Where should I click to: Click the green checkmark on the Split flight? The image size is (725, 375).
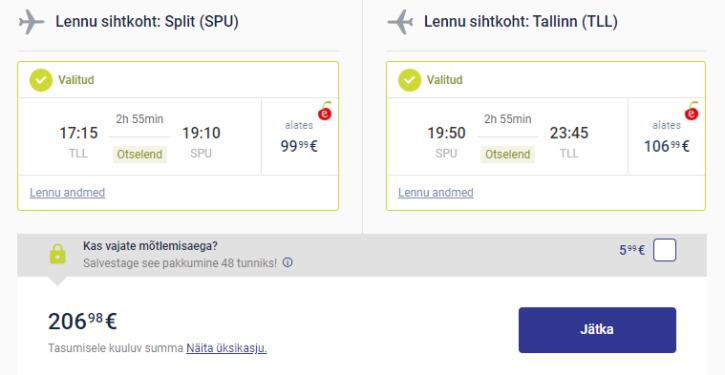(x=41, y=80)
